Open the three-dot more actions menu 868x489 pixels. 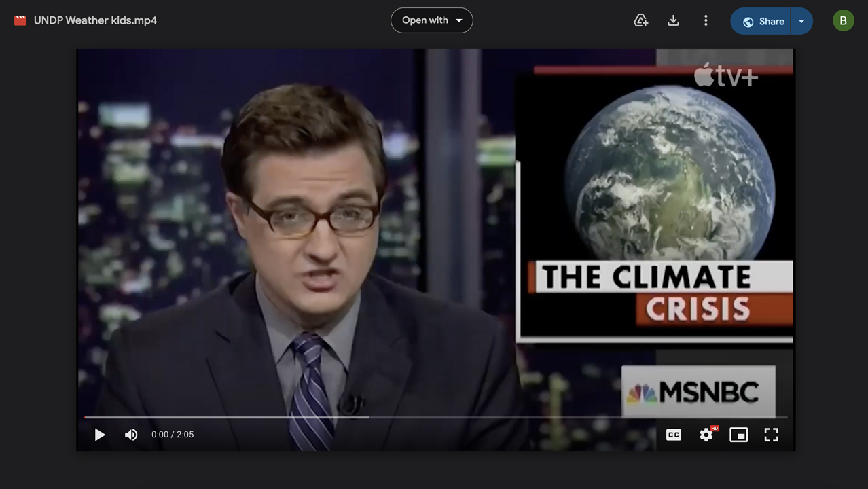[x=706, y=20]
